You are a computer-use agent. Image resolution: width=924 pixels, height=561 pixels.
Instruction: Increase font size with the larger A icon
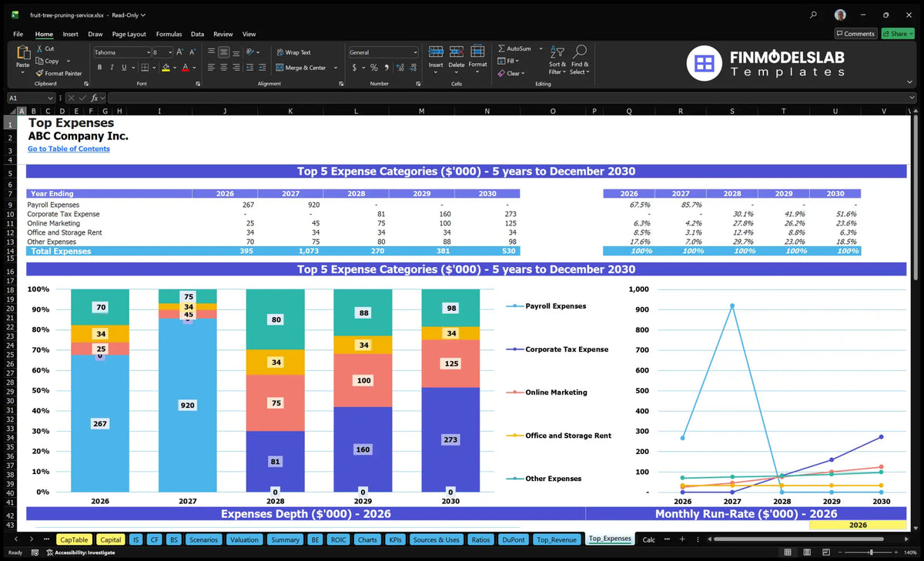pyautogui.click(x=179, y=52)
